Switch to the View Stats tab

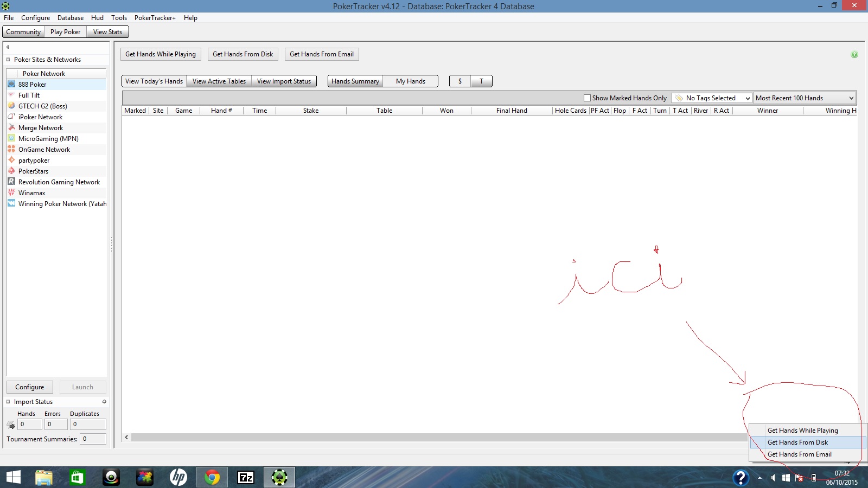tap(107, 32)
